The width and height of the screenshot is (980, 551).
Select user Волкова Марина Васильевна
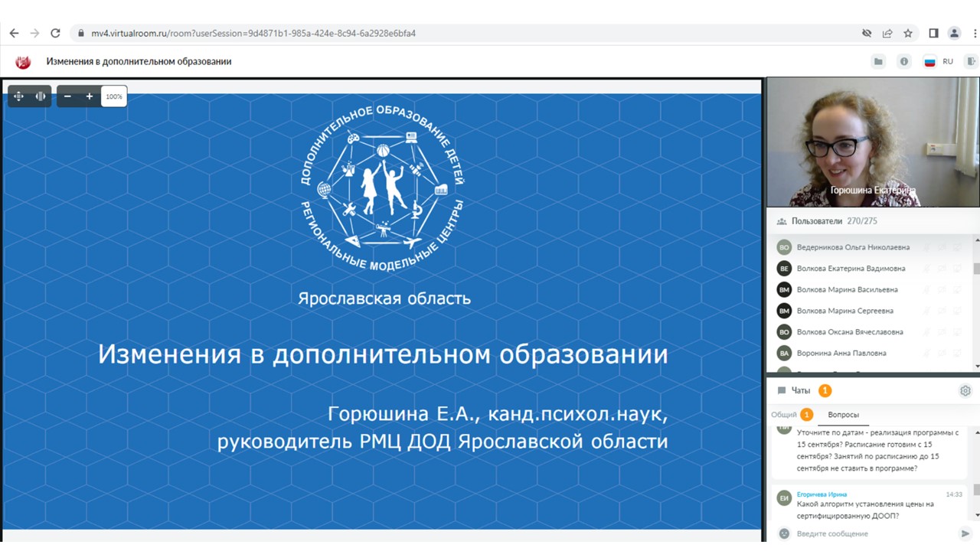coord(848,290)
